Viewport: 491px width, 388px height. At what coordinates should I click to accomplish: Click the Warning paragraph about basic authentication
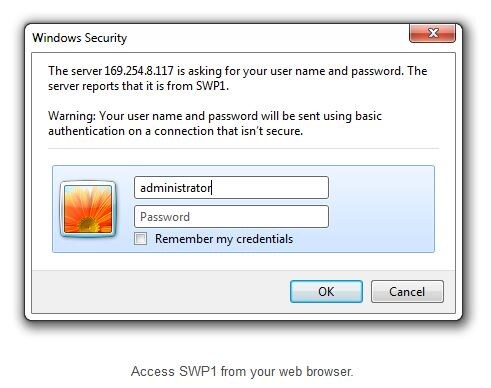click(x=215, y=123)
